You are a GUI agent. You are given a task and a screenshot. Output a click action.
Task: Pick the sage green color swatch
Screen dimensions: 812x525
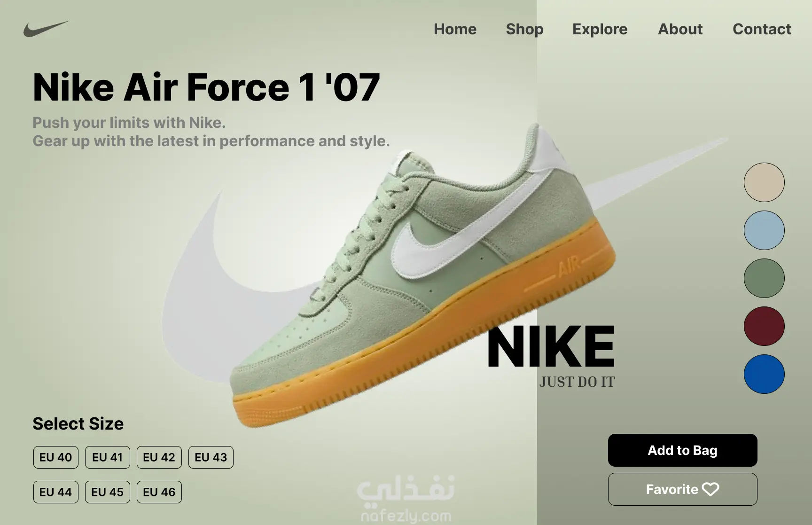[x=764, y=278]
